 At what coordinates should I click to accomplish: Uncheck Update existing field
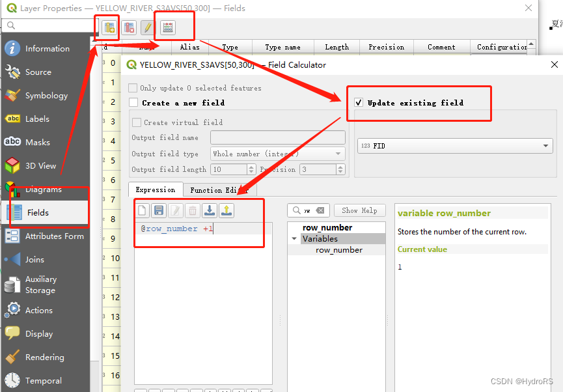tap(359, 103)
